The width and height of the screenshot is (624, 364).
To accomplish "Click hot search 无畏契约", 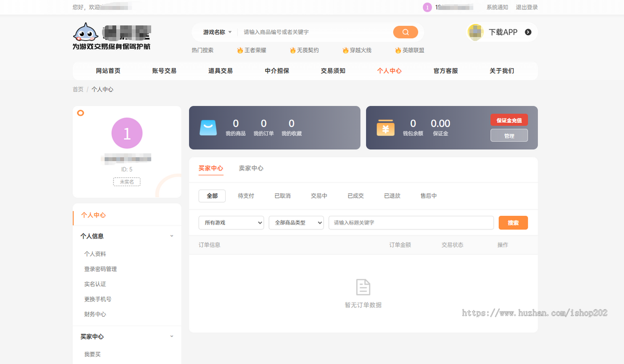I will click(308, 50).
